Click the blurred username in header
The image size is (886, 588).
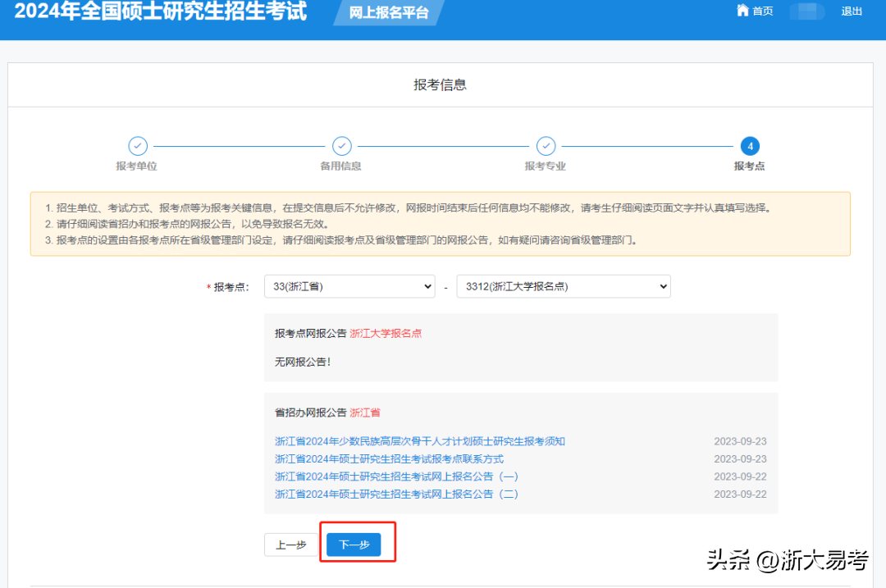point(807,11)
